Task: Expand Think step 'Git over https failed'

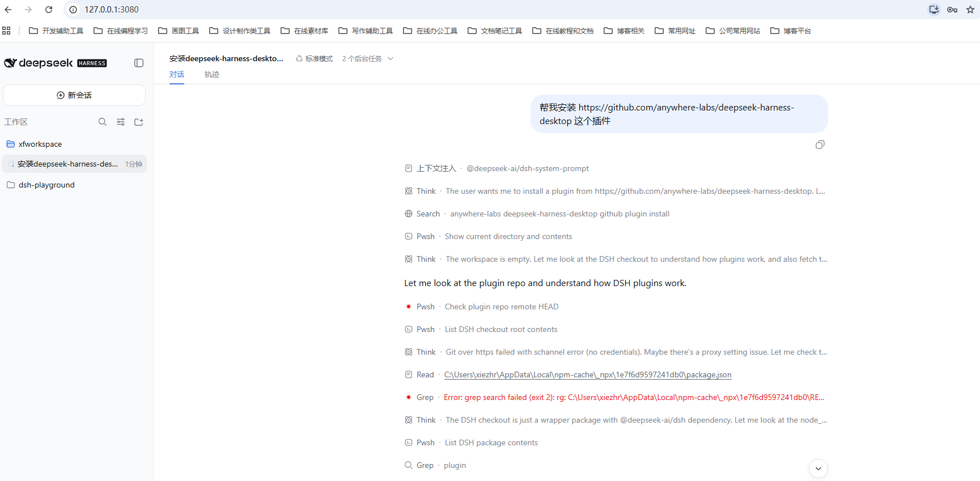Action: [616, 352]
